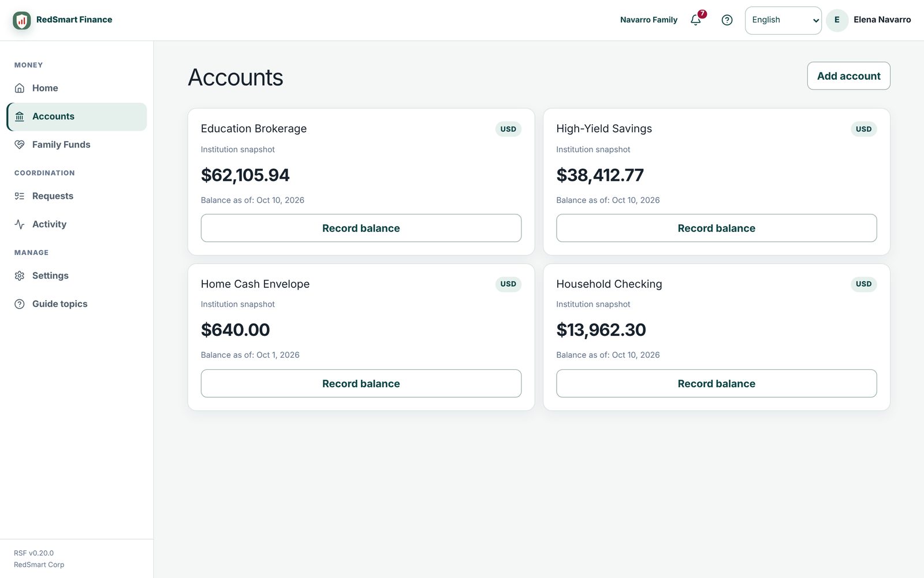Image resolution: width=924 pixels, height=578 pixels.
Task: Click the Settings gear icon
Action: (x=20, y=276)
